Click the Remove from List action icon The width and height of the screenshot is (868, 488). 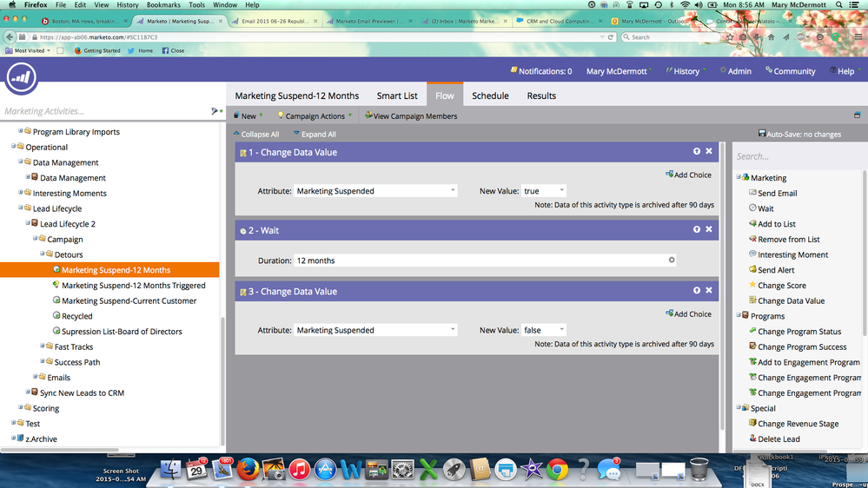752,239
